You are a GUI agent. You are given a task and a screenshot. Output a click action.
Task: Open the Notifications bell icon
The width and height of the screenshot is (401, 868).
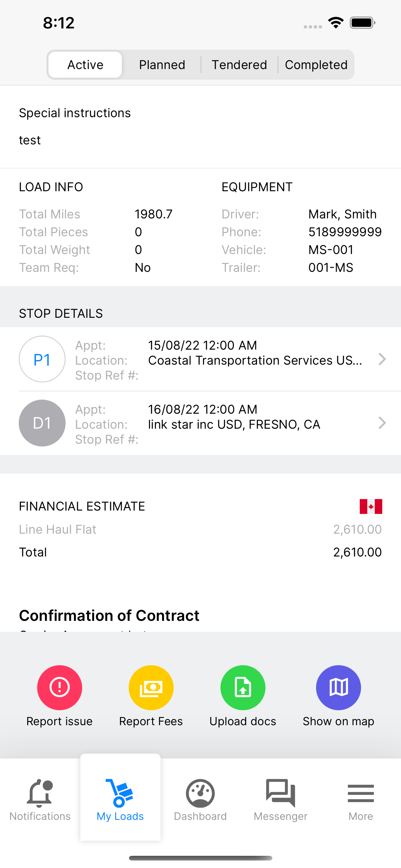(x=40, y=793)
